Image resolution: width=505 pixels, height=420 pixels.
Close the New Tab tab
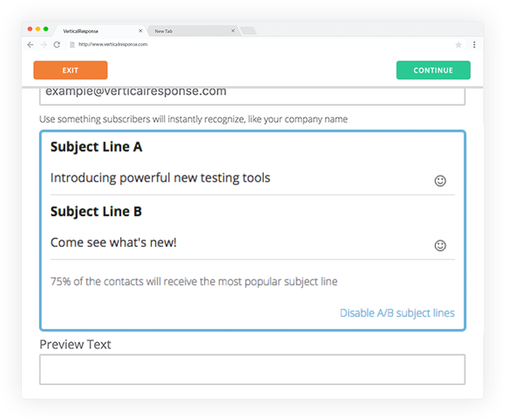click(233, 31)
